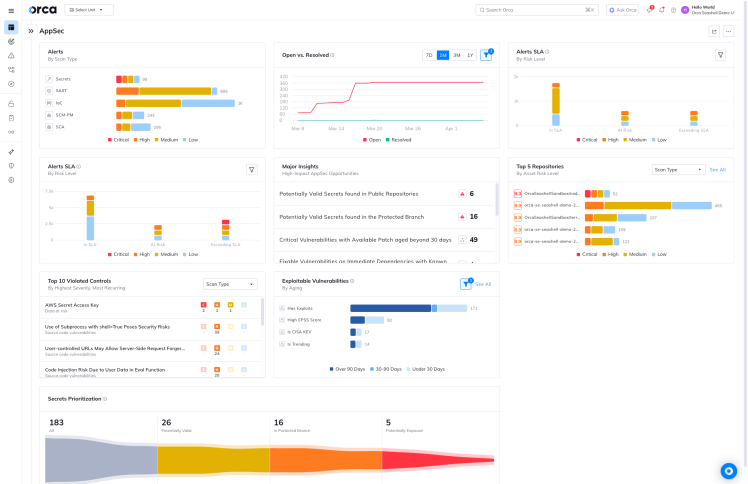Toggle 30-90 Days legend entry

coord(385,369)
